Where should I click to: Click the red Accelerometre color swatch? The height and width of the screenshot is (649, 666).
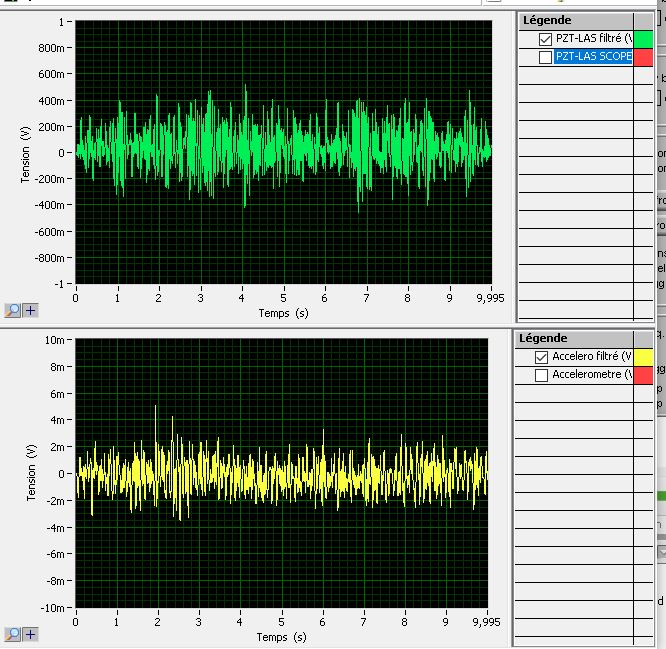pyautogui.click(x=643, y=375)
